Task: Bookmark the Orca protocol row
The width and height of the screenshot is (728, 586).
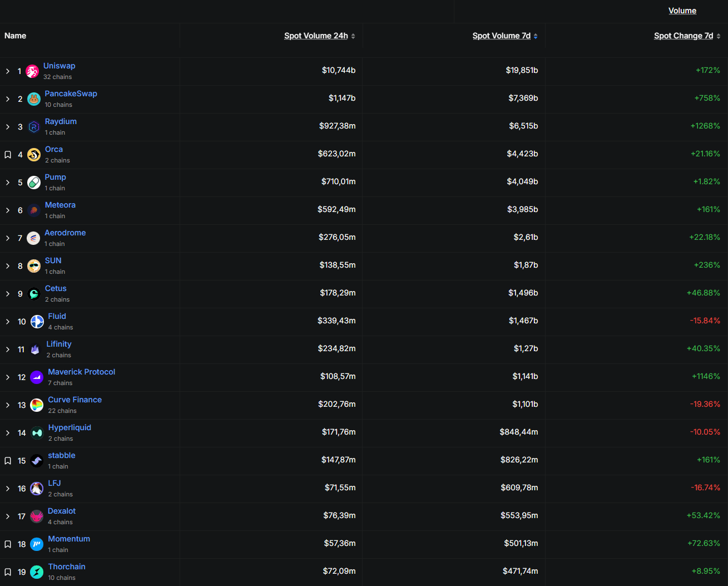Action: [x=8, y=155]
